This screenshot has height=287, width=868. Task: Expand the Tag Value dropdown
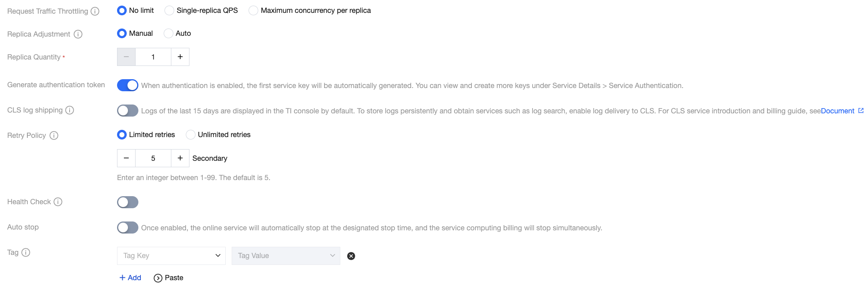[x=286, y=256]
